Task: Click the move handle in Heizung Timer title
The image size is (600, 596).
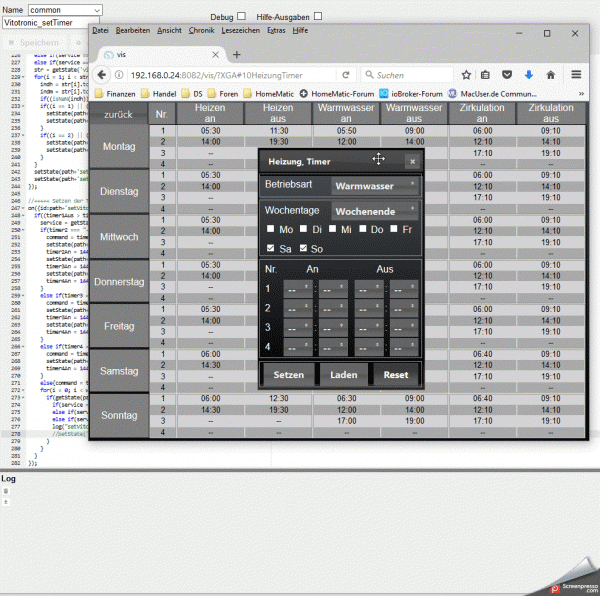Action: click(x=378, y=159)
